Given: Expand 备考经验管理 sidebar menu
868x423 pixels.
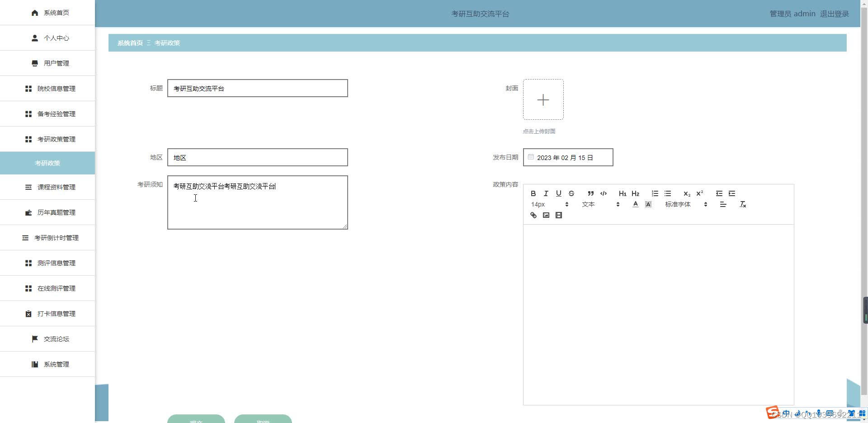Looking at the screenshot, I should click(47, 114).
